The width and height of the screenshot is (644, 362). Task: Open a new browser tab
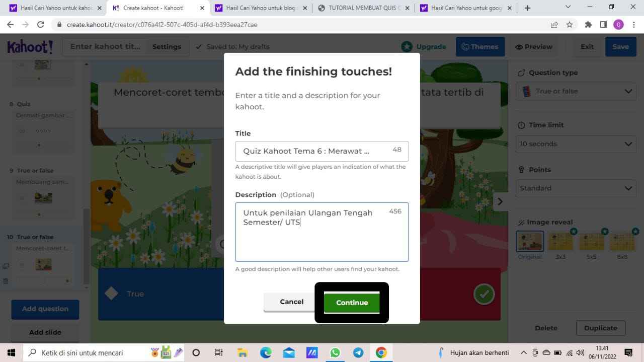527,8
